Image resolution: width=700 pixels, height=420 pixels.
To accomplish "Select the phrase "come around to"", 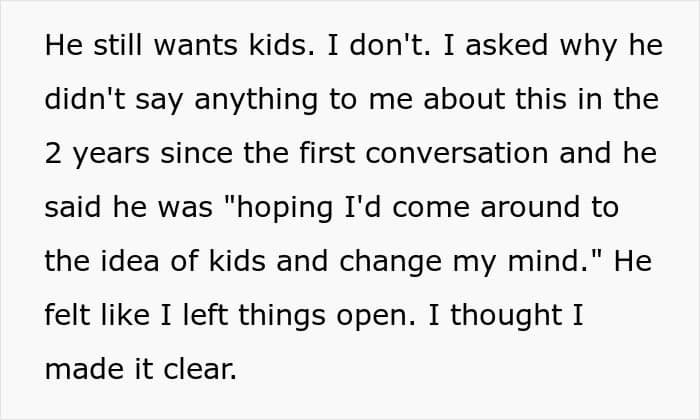I will click(x=506, y=207).
